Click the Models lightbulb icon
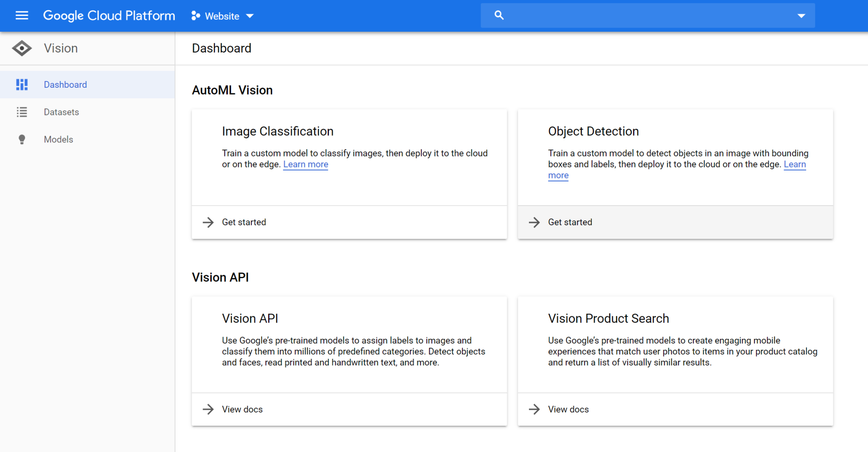The height and width of the screenshot is (452, 868). [22, 139]
